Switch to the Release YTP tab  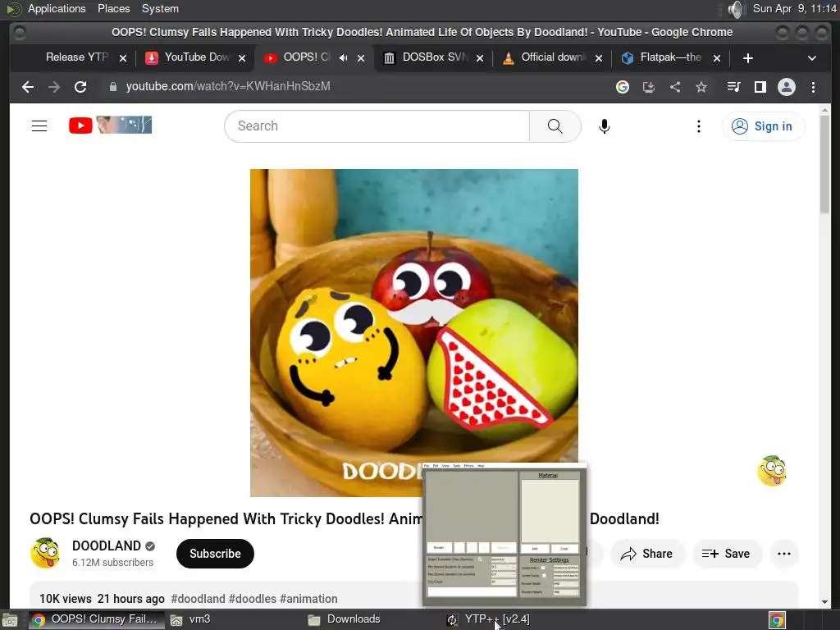pyautogui.click(x=76, y=57)
